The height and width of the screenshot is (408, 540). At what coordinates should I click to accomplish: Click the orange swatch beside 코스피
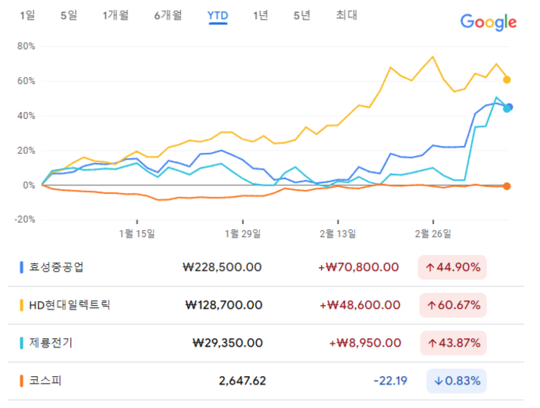[x=21, y=381]
